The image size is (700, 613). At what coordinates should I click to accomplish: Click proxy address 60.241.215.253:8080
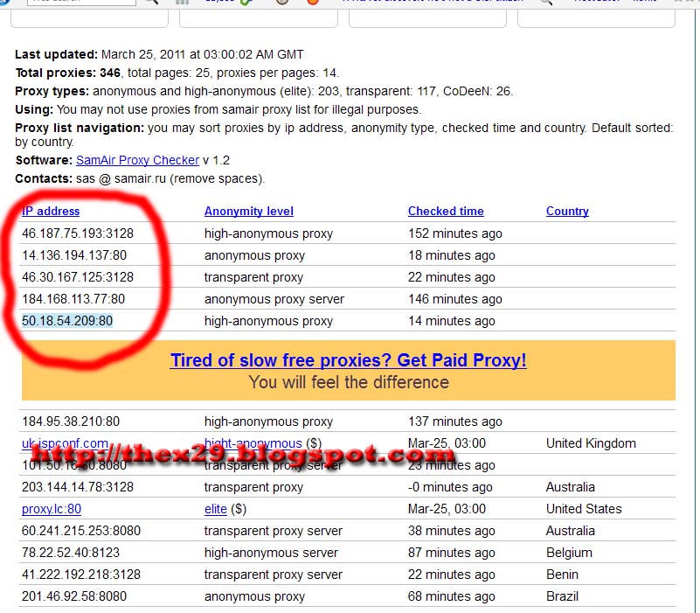pos(81,531)
